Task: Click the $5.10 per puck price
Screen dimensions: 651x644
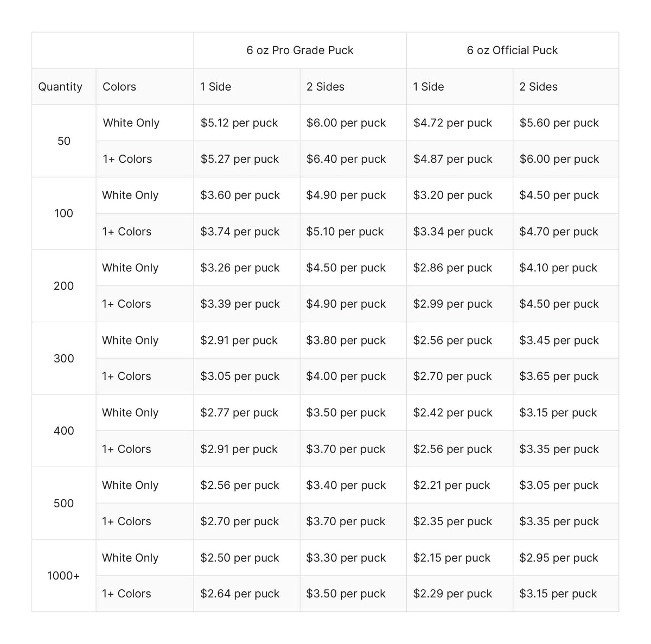Action: pos(345,232)
